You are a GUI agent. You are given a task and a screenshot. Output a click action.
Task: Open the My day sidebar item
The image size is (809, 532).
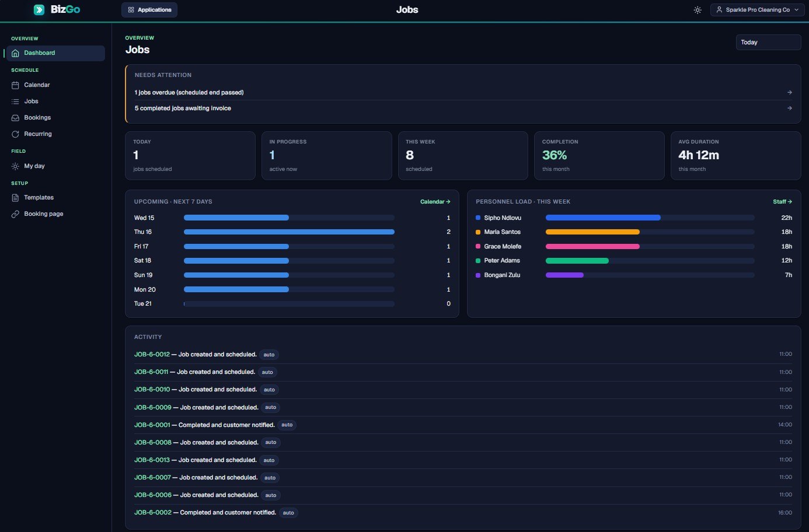(55, 166)
